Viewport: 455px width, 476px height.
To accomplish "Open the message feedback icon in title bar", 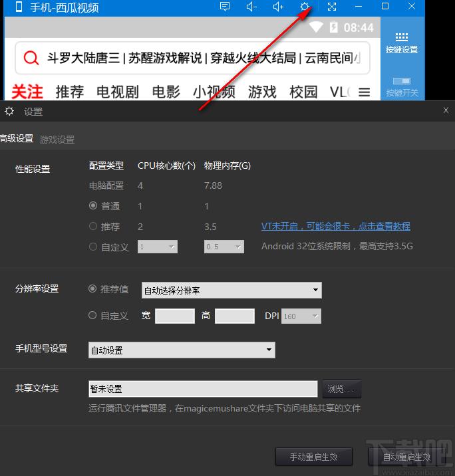I will tap(225, 7).
